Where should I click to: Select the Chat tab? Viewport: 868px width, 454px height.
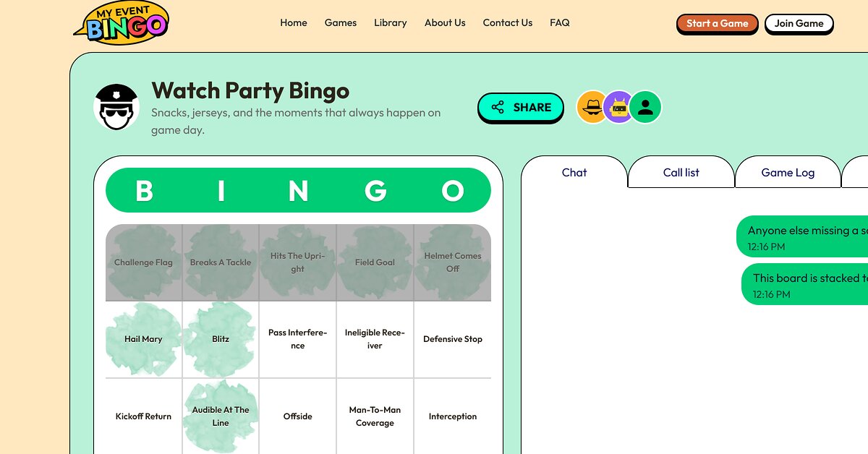pos(574,172)
